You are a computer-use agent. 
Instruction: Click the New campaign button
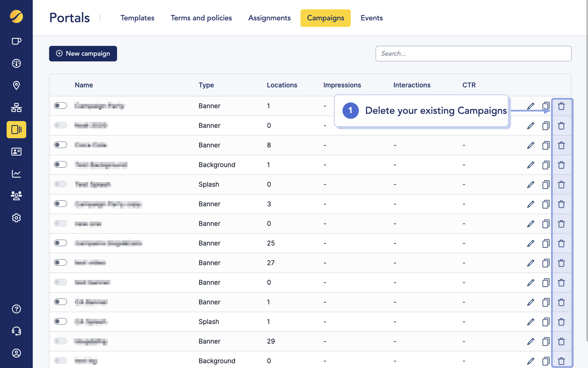[x=83, y=54]
